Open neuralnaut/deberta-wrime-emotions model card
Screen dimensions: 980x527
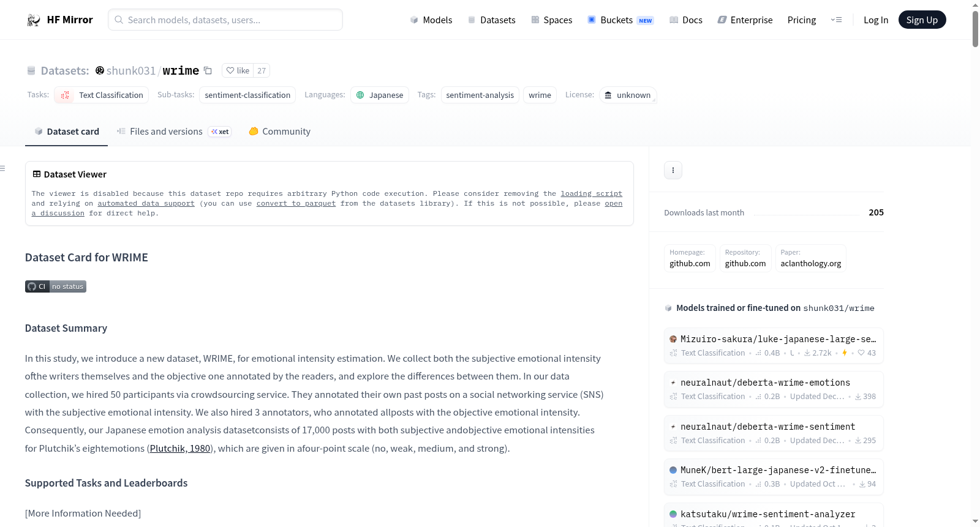774,389
